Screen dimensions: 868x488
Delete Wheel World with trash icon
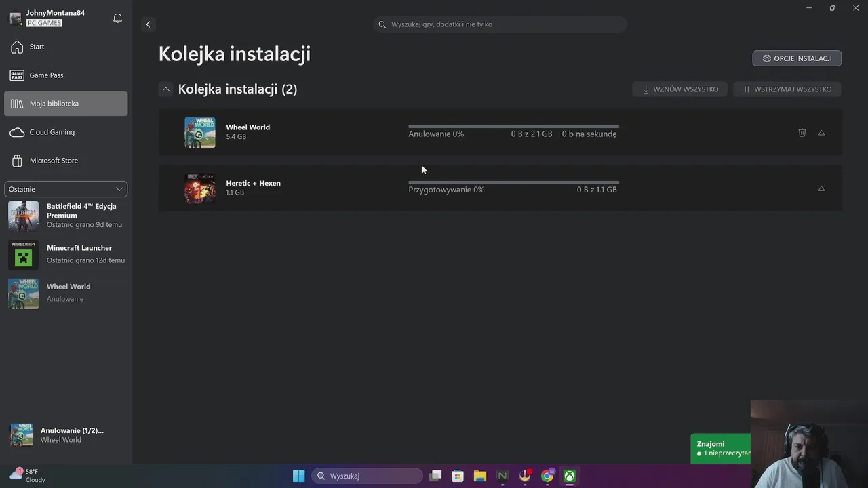pyautogui.click(x=802, y=133)
